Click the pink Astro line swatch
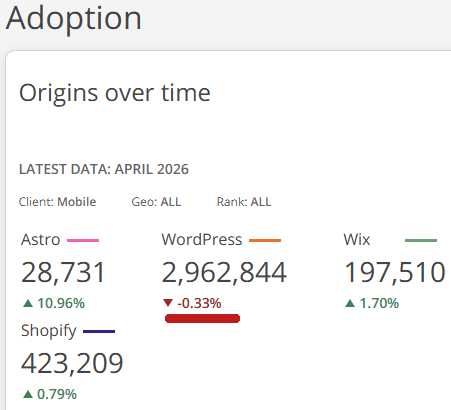 [83, 240]
